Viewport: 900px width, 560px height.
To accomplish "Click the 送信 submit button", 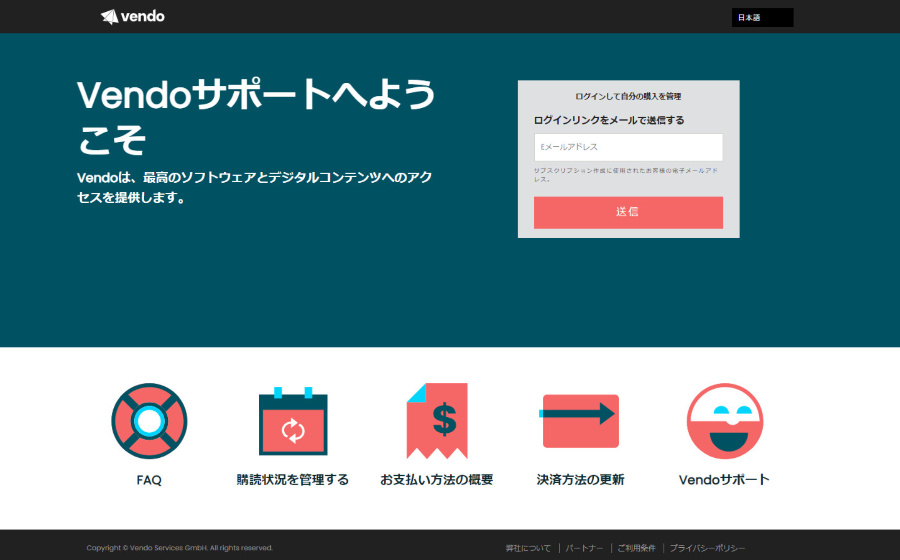I will click(x=628, y=212).
